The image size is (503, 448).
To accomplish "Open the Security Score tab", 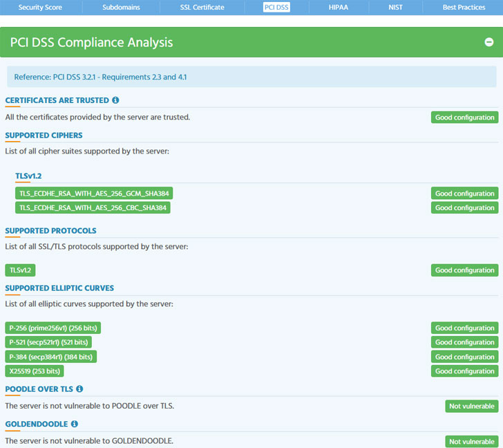I will coord(40,7).
